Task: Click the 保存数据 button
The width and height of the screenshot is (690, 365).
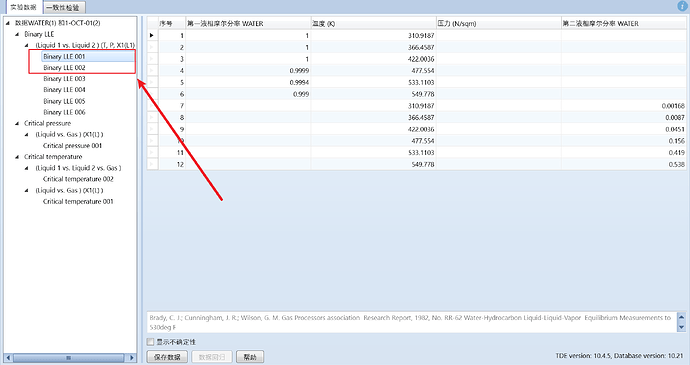Action: click(x=167, y=357)
